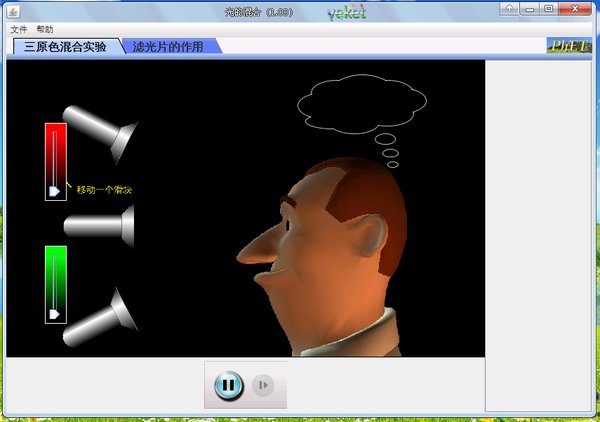Open the 文件 menu
Image resolution: width=600 pixels, height=422 pixels.
point(18,29)
